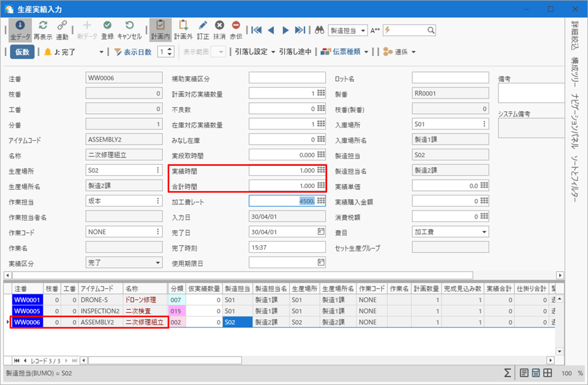Image resolution: width=588 pixels, height=385 pixels.
Task: Toggle the 計画内 toolbar button
Action: point(160,29)
